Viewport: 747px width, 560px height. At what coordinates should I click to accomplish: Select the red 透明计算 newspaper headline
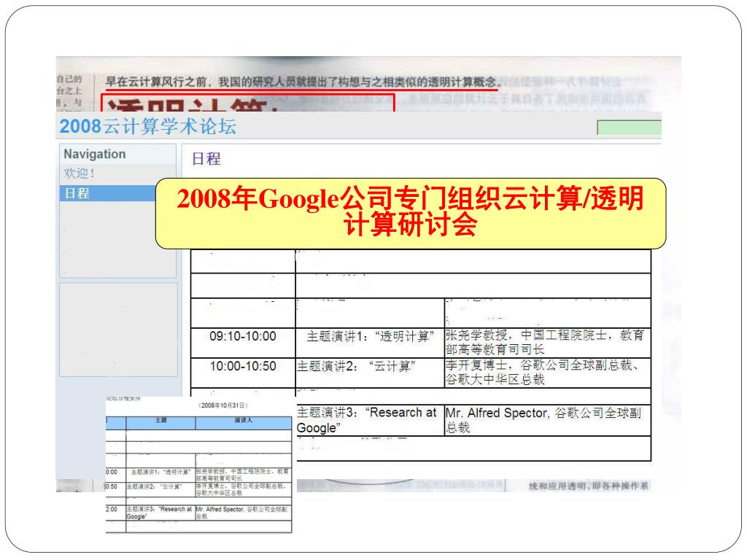point(193,106)
